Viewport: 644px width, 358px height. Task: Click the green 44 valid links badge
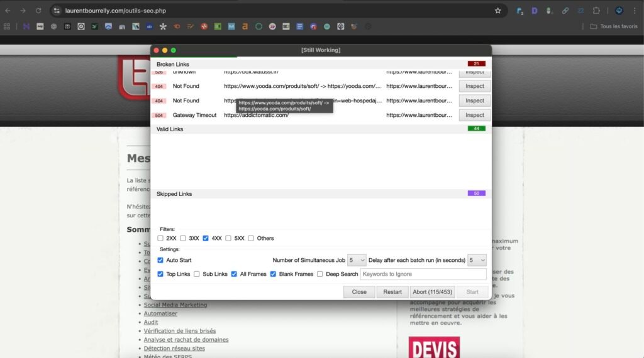coord(476,129)
